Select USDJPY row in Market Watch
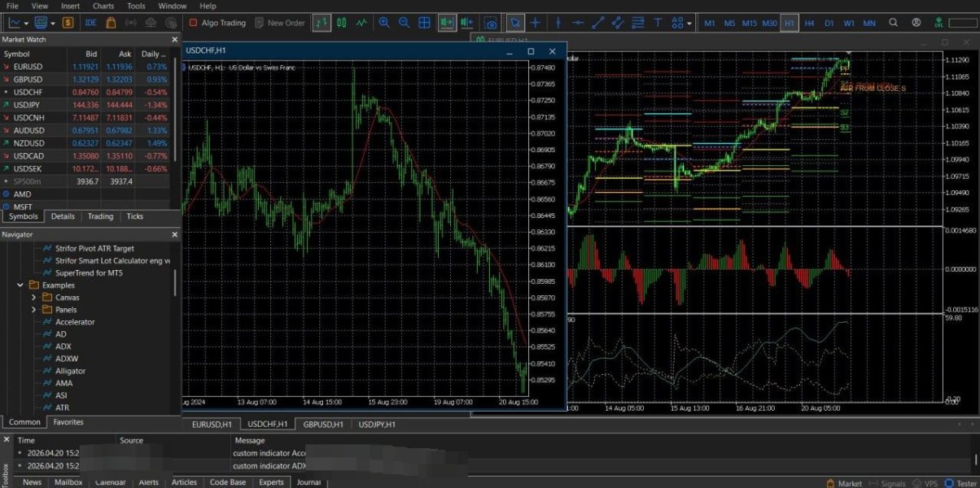This screenshot has height=488, width=980. click(x=28, y=105)
